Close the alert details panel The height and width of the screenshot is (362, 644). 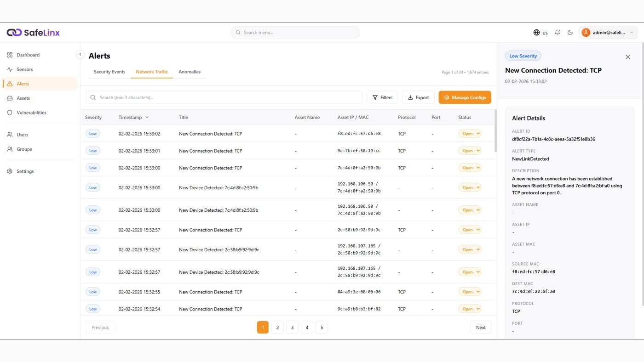tap(628, 57)
